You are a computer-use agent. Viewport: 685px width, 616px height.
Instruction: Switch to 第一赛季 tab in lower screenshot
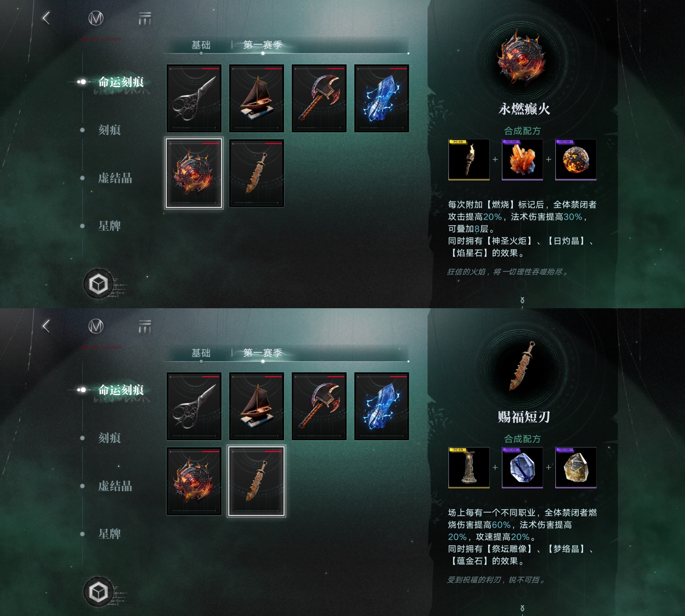(263, 353)
